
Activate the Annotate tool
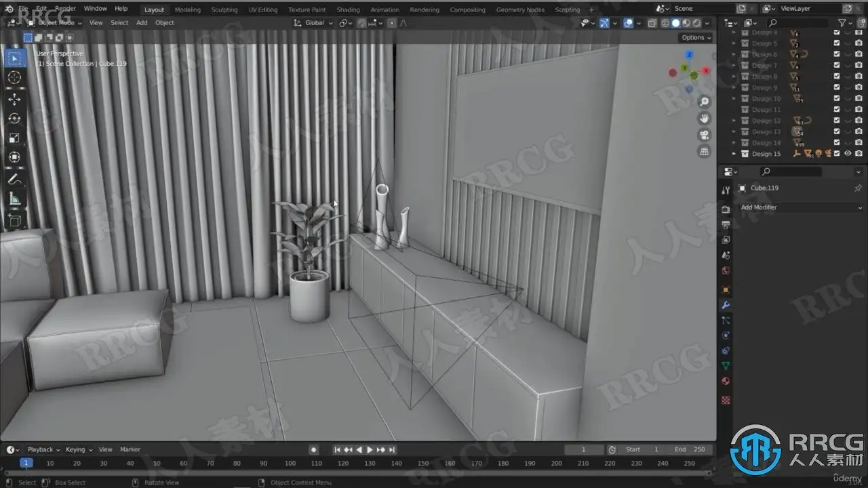(x=14, y=180)
